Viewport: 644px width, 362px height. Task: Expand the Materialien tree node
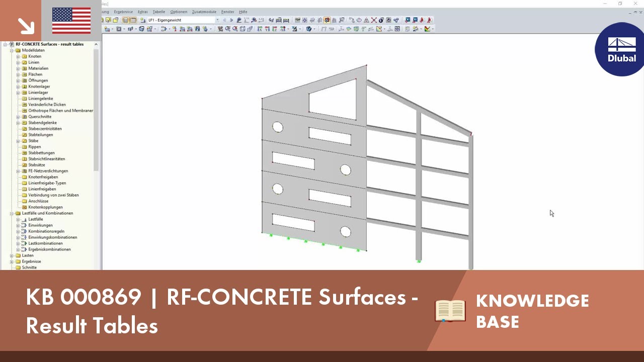[x=18, y=68]
